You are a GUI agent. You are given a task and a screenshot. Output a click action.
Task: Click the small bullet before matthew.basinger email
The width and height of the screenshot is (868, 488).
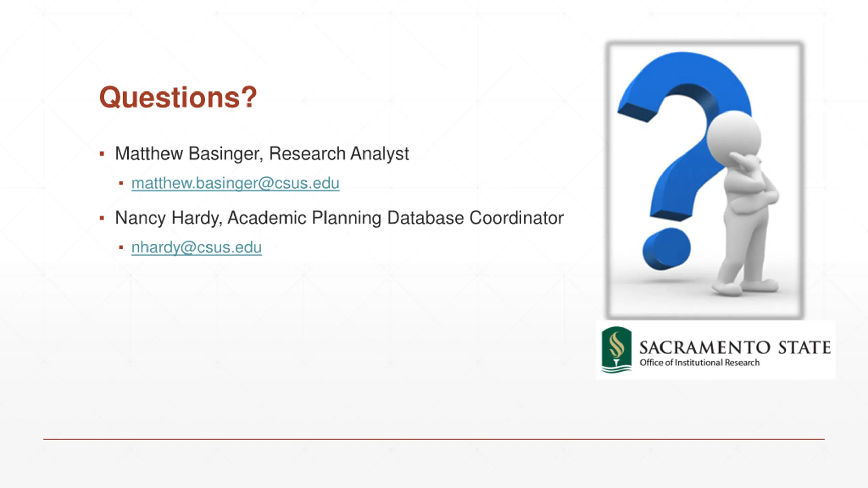pos(121,183)
